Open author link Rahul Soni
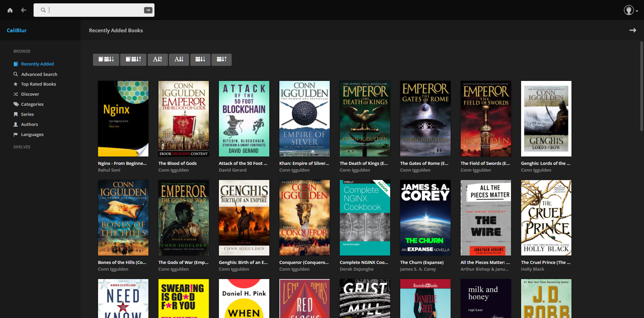 coord(109,170)
